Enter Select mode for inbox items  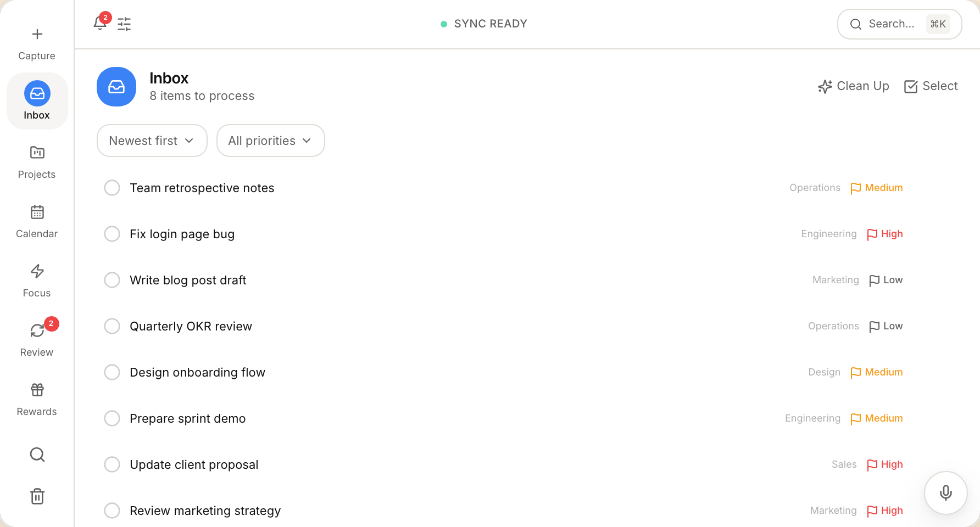pos(931,86)
